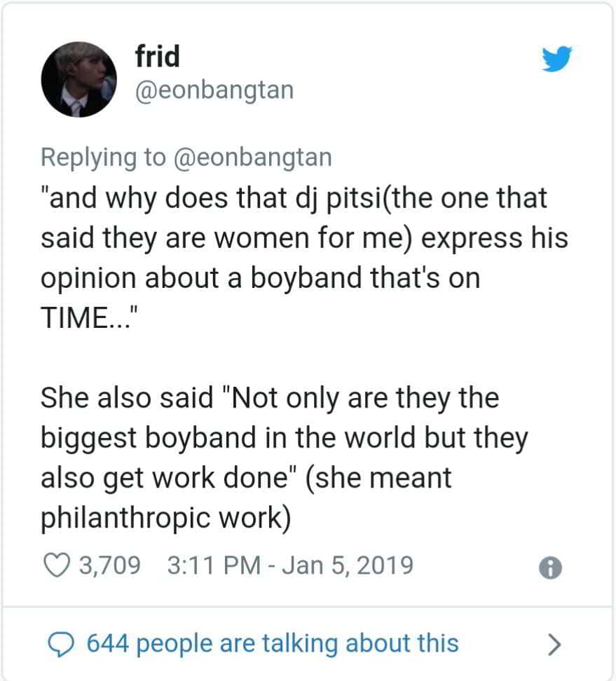616x681 pixels.
Task: Click the line "said they are women for me) express his"
Action: pyautogui.click(x=303, y=238)
